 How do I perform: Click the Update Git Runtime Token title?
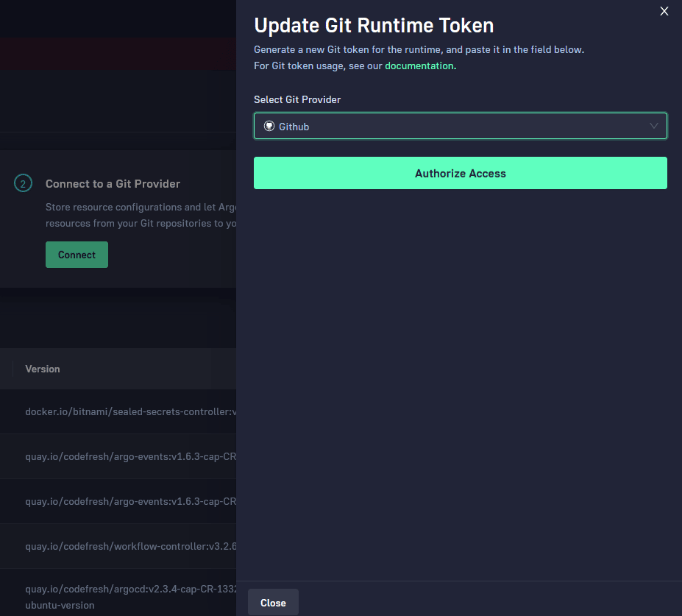click(373, 25)
